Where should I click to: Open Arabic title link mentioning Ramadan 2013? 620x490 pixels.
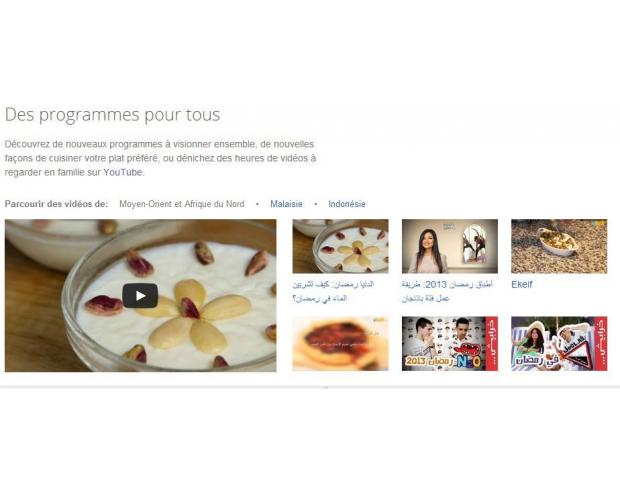447,291
